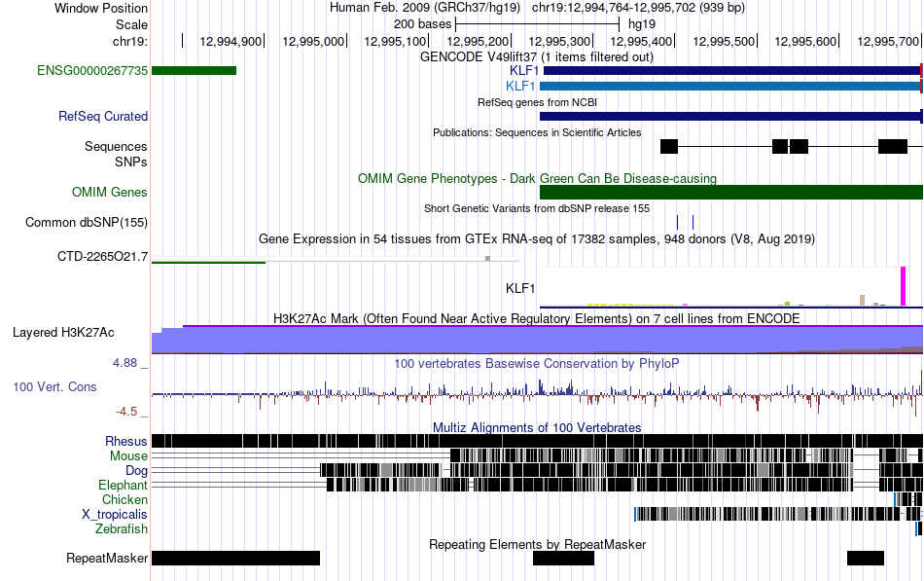Select the Mouse alignment row label

(x=128, y=456)
